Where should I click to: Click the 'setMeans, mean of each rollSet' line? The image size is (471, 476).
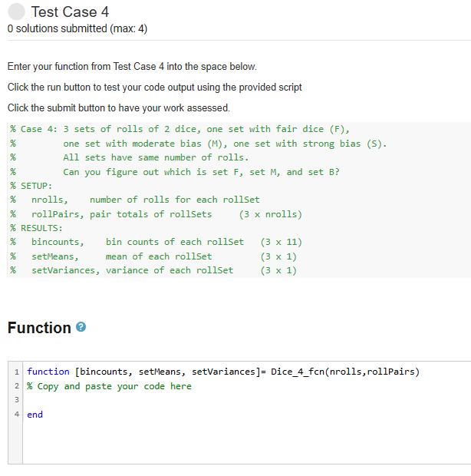153,256
